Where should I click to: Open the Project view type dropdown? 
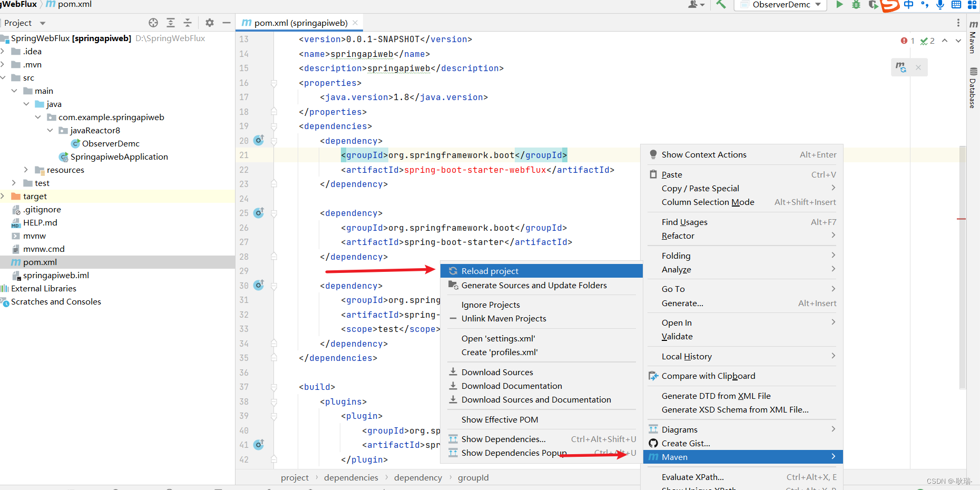25,23
